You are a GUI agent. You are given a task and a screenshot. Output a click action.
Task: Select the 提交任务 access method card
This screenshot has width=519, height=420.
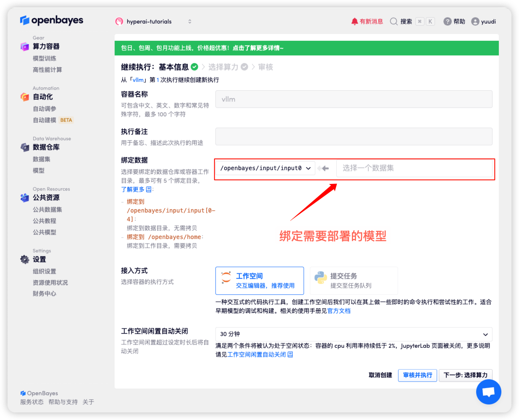354,280
